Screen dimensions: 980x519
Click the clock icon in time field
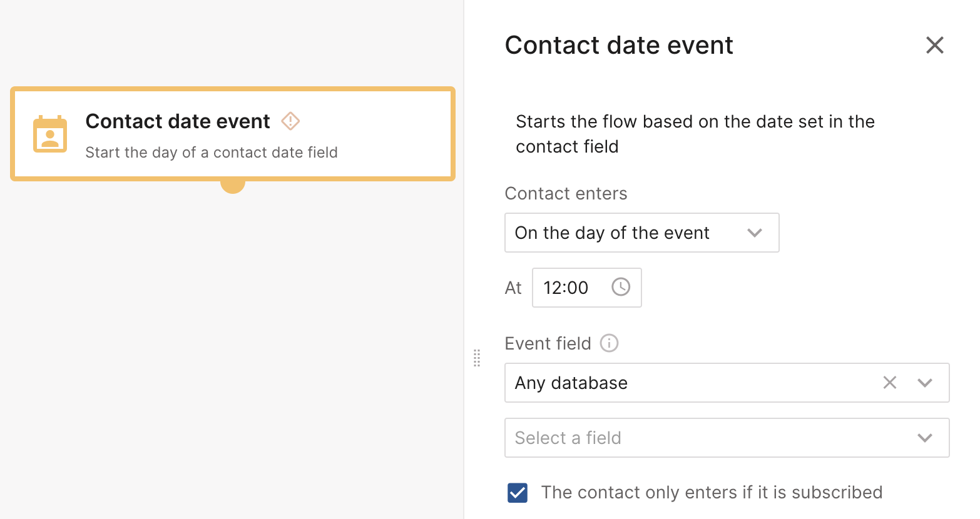pos(620,287)
